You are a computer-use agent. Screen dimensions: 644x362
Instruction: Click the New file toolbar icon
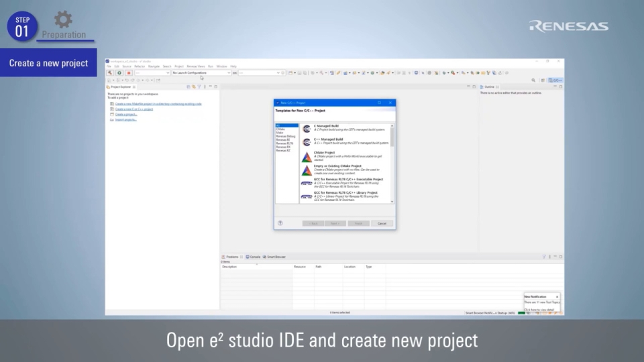click(290, 72)
